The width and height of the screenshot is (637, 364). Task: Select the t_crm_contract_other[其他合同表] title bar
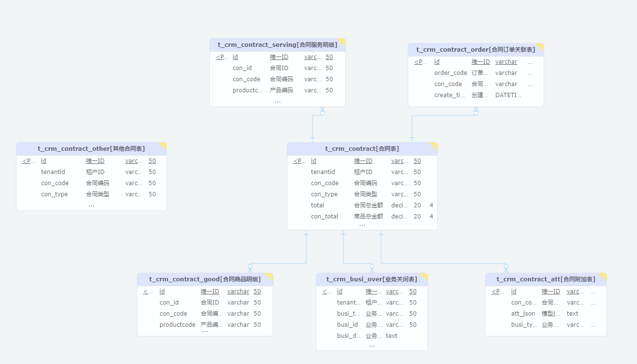pos(91,149)
